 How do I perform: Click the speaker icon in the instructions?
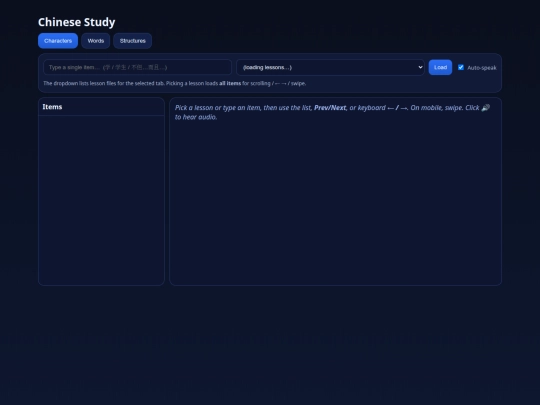[x=485, y=108]
